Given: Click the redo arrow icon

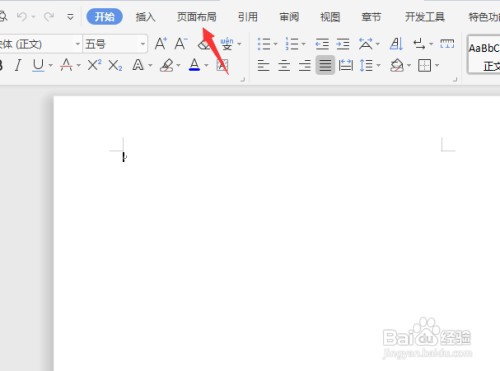Looking at the screenshot, I should pos(49,16).
